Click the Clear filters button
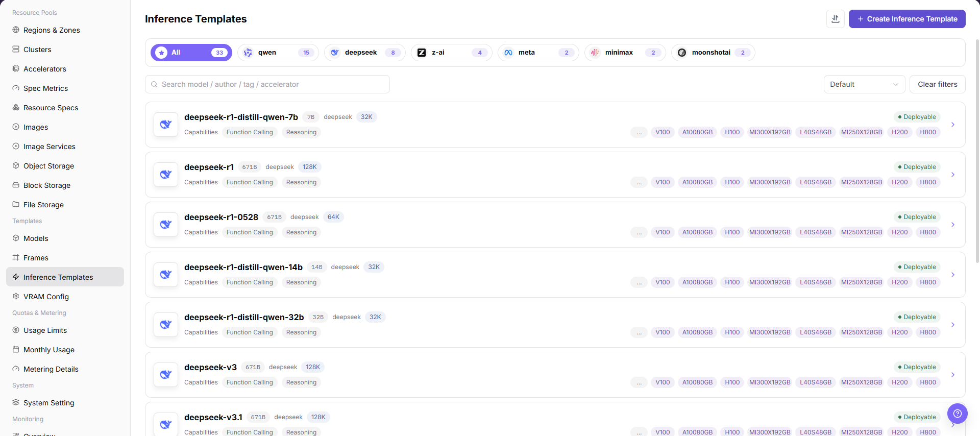The height and width of the screenshot is (436, 980). [x=938, y=84]
